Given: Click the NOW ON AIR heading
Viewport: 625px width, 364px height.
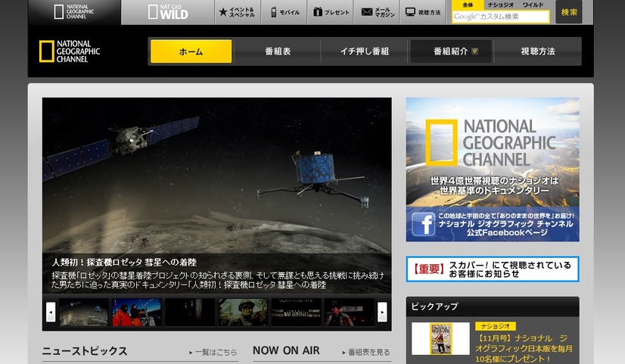Looking at the screenshot, I should coord(286,350).
